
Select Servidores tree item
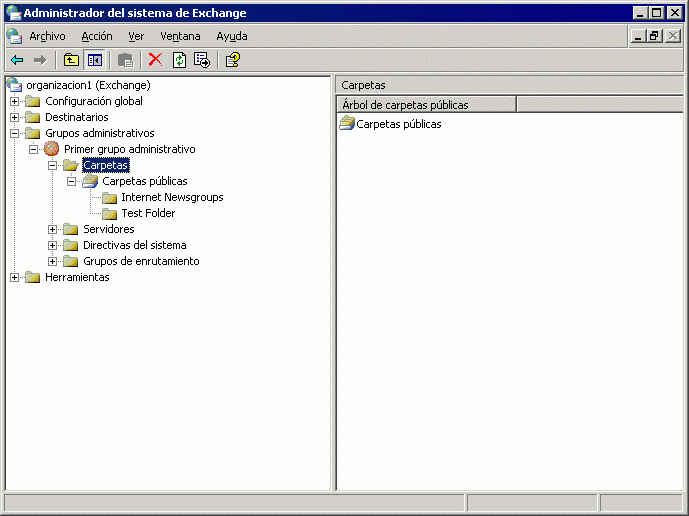click(109, 229)
